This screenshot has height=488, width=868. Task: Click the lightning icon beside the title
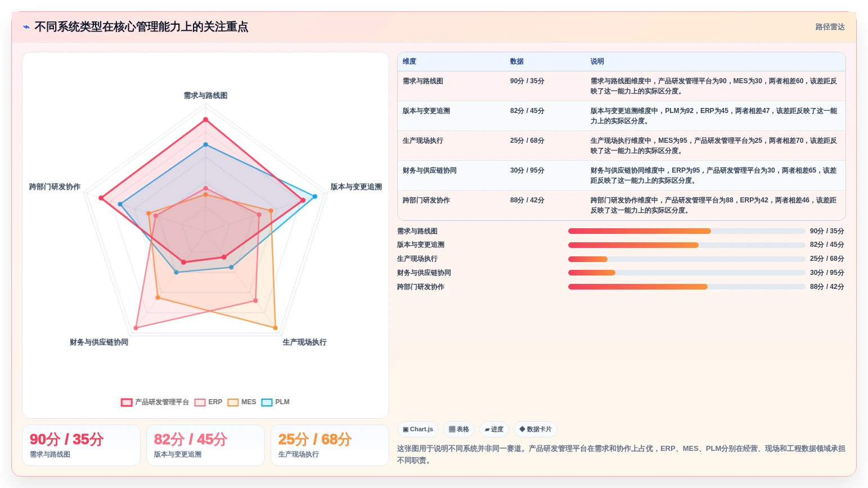[x=26, y=27]
